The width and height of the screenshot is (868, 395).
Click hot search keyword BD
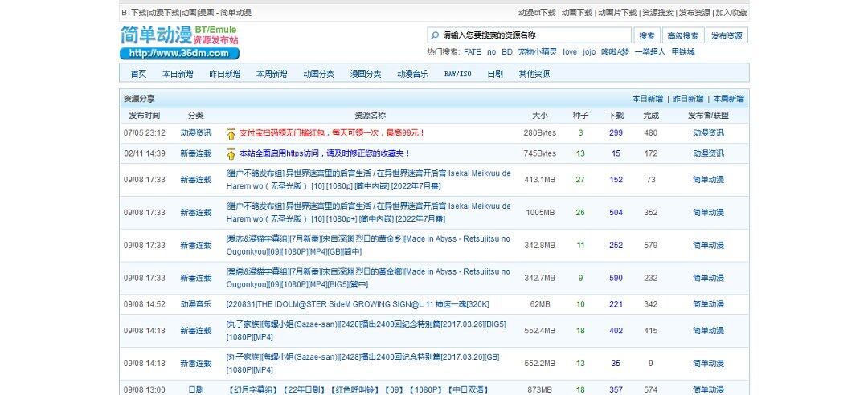pos(507,52)
